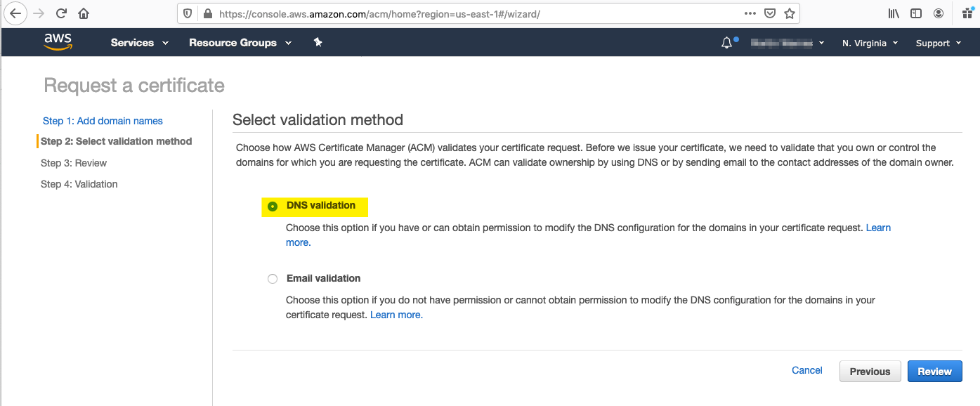Select the DNS validation radio button

tap(273, 207)
